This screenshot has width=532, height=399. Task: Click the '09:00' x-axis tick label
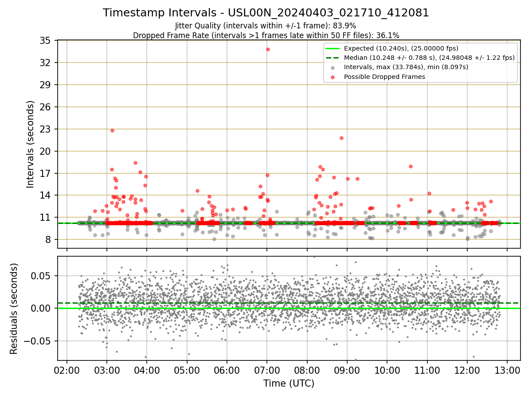pos(347,370)
